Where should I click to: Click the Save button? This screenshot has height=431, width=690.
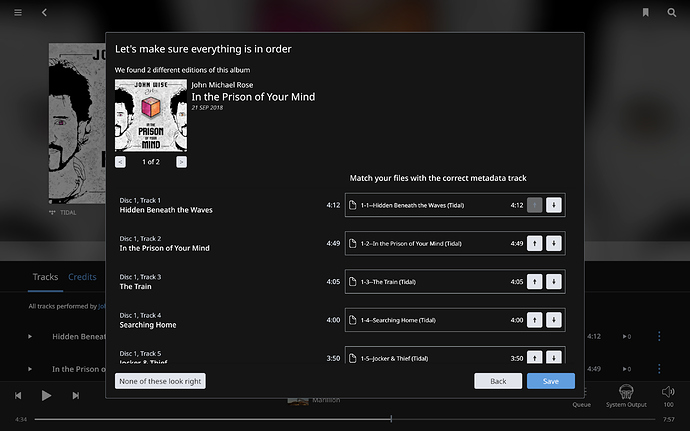pos(551,381)
